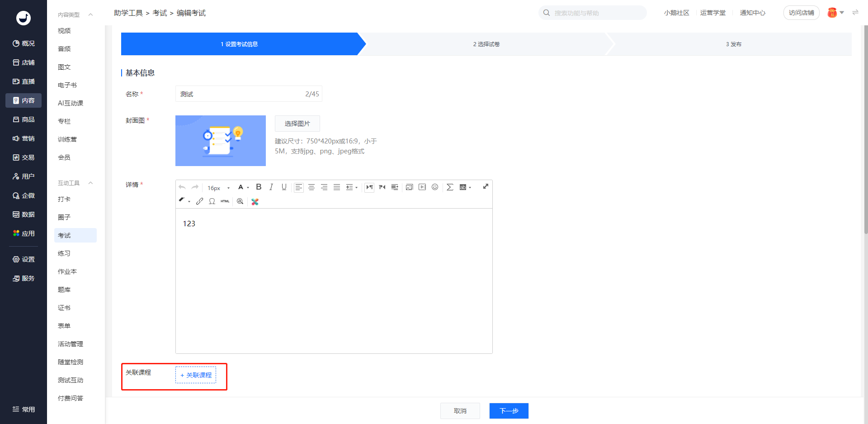Collapse the 互动工具 sidebar section

(x=90, y=183)
